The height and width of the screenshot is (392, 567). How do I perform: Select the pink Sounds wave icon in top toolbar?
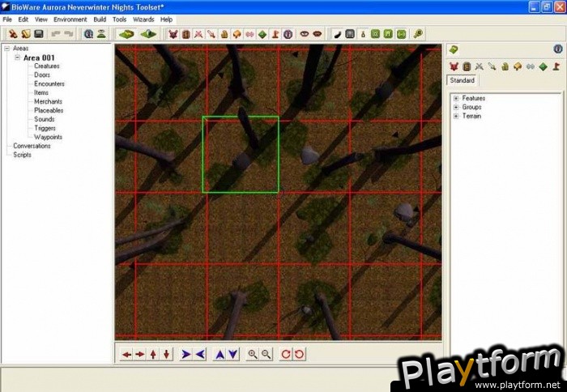click(249, 34)
